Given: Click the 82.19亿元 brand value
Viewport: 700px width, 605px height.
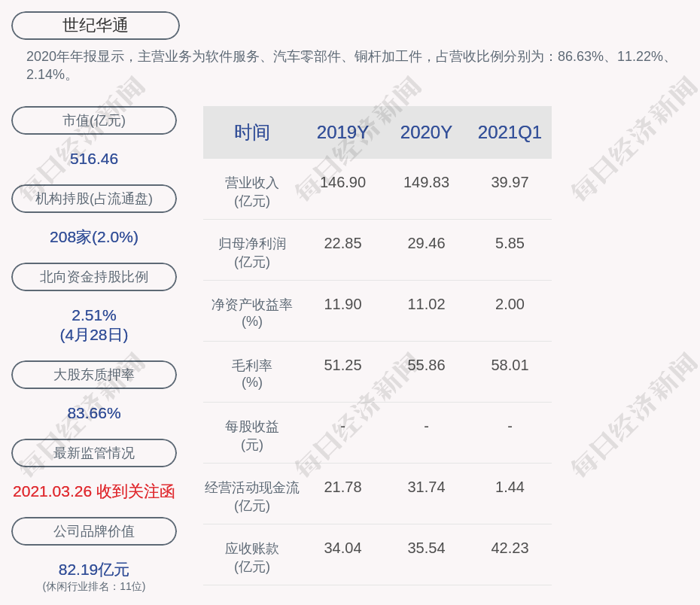Looking at the screenshot, I should 94,570.
